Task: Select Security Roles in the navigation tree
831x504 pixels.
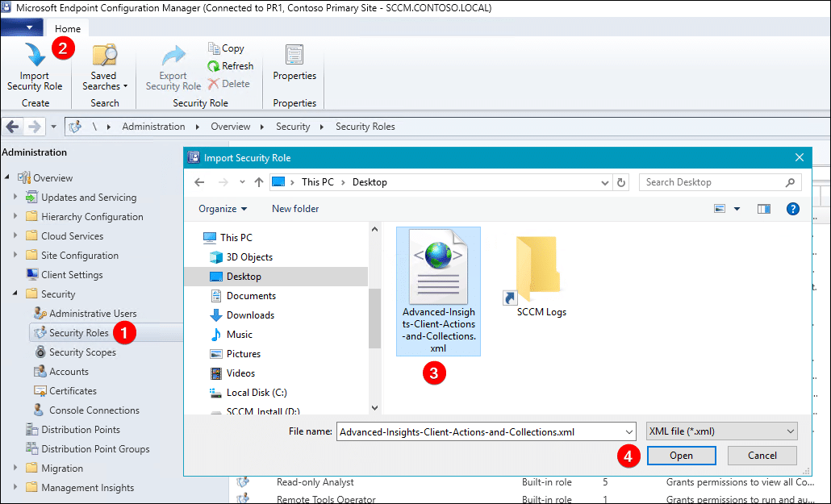Action: 78,333
